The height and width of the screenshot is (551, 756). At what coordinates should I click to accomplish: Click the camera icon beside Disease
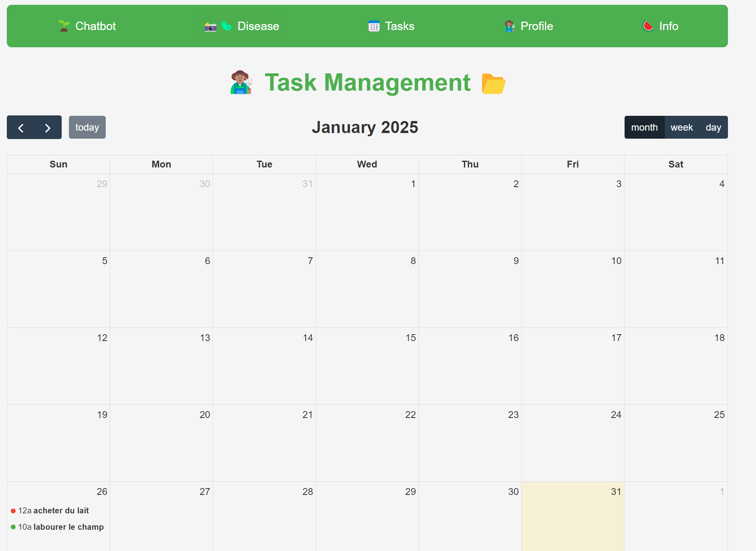tap(210, 27)
